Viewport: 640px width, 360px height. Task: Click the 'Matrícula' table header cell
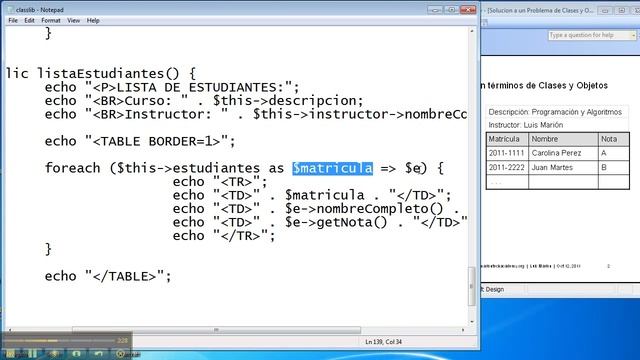pyautogui.click(x=507, y=139)
